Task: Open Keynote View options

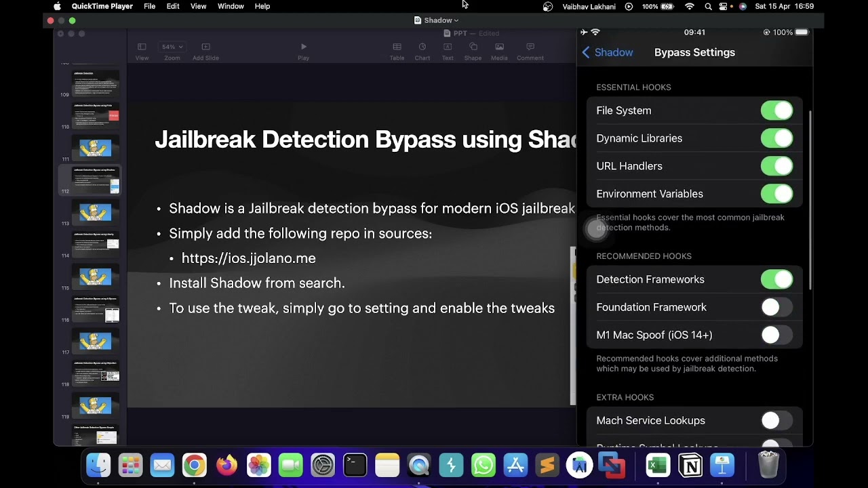Action: [142, 52]
